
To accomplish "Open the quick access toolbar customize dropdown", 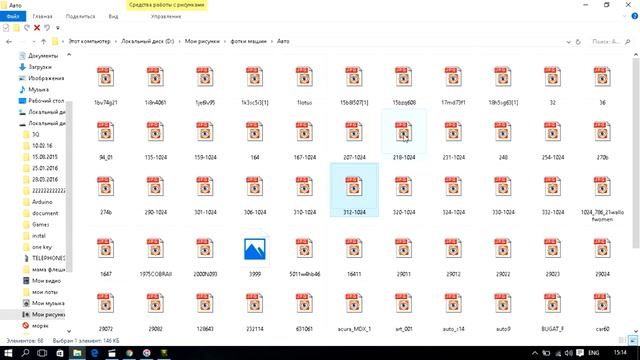I will coord(58,28).
